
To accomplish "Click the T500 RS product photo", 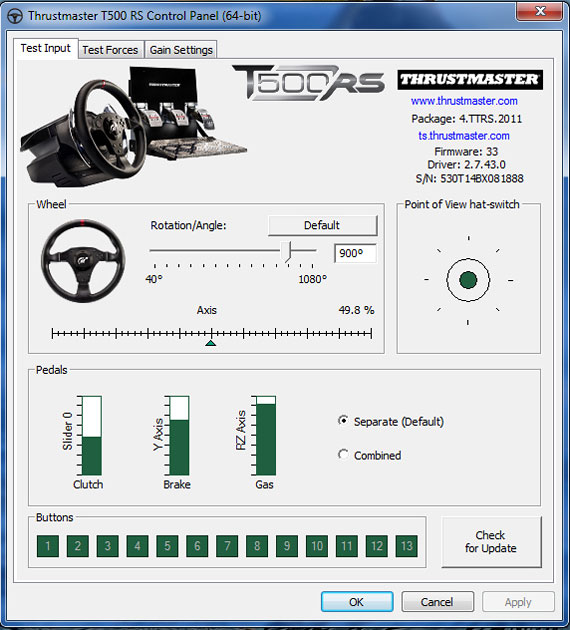I will [x=133, y=126].
